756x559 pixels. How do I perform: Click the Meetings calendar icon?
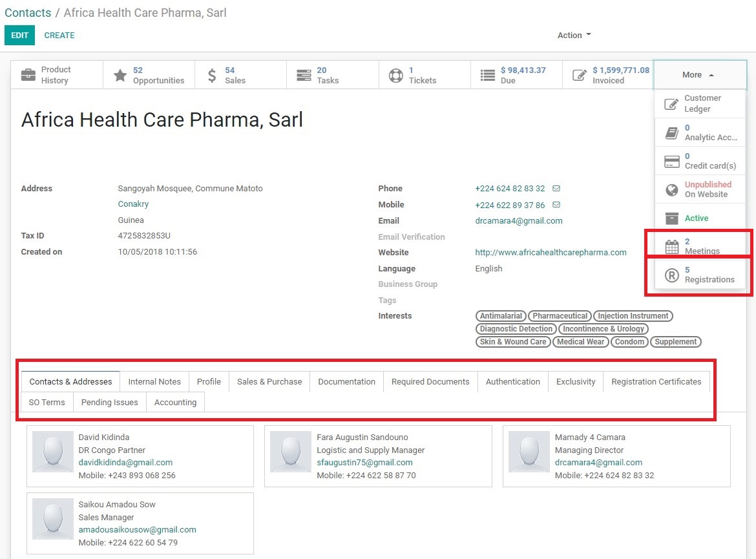(x=671, y=247)
